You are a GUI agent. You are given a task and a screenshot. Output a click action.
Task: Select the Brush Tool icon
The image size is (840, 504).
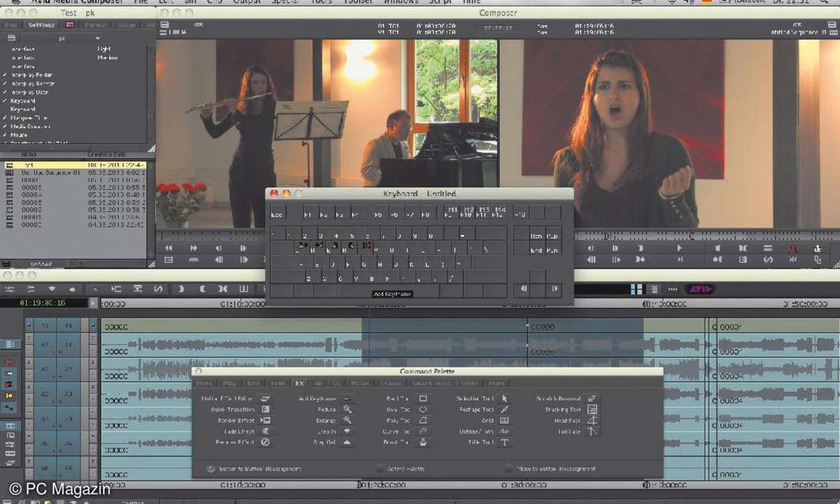(x=422, y=442)
